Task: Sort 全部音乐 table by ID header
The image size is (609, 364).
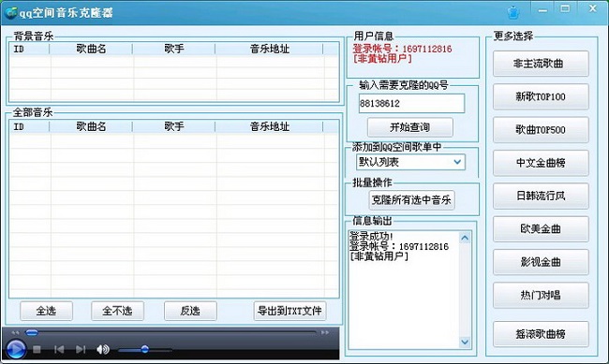Action: (30, 126)
